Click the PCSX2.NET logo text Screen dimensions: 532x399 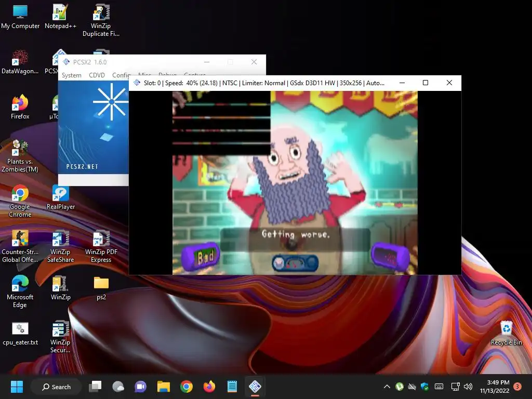pos(82,167)
